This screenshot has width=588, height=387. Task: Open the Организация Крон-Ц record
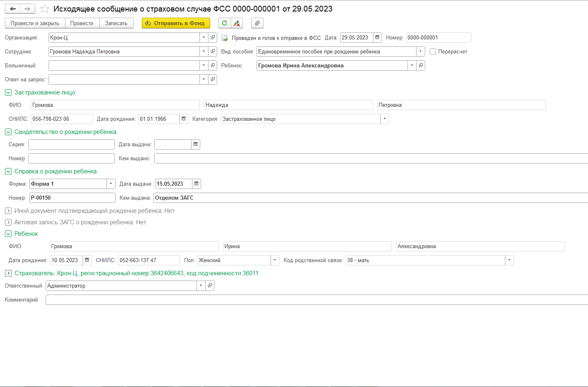point(213,37)
